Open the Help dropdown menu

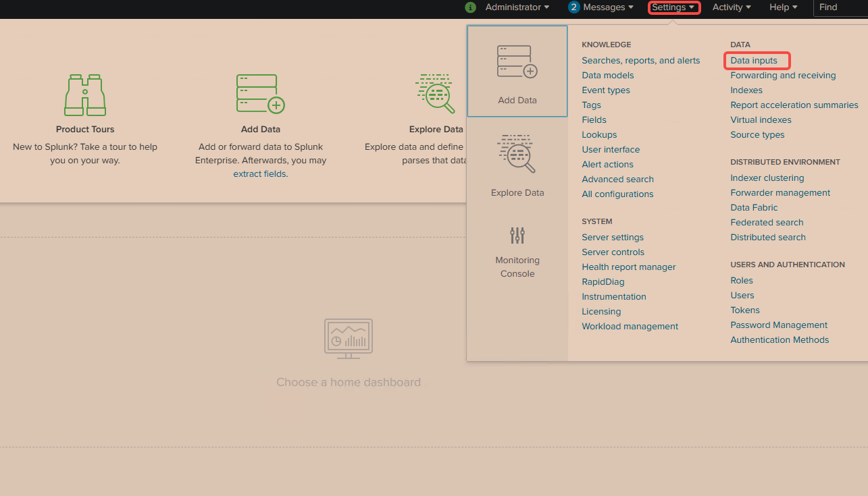point(784,7)
